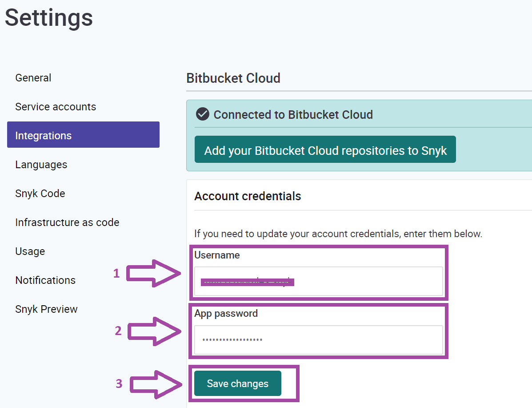Click inside the App password field
The image size is (532, 408).
pyautogui.click(x=318, y=339)
